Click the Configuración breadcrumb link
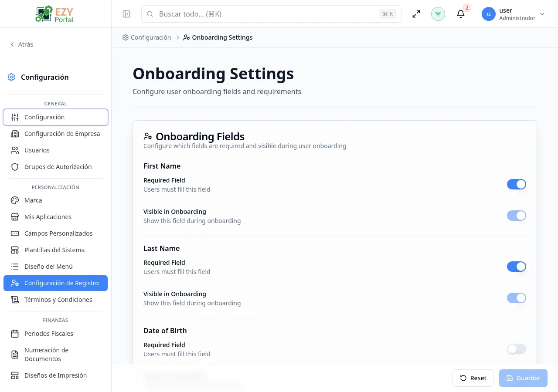The width and height of the screenshot is (558, 392). tap(147, 37)
